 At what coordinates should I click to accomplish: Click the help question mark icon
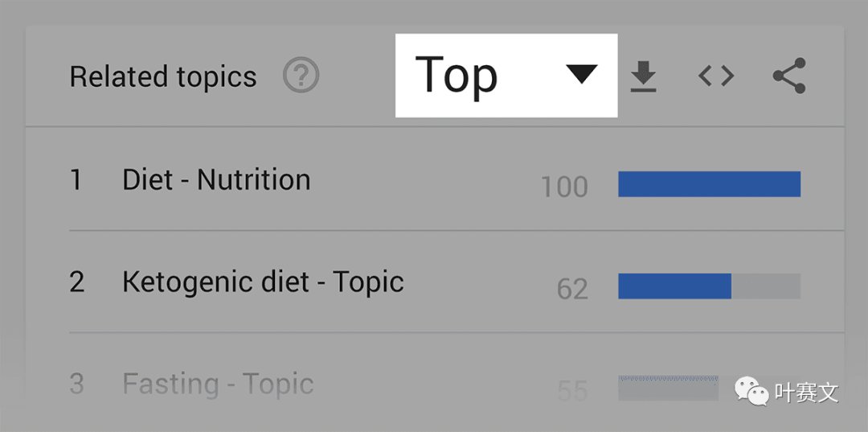pyautogui.click(x=301, y=76)
